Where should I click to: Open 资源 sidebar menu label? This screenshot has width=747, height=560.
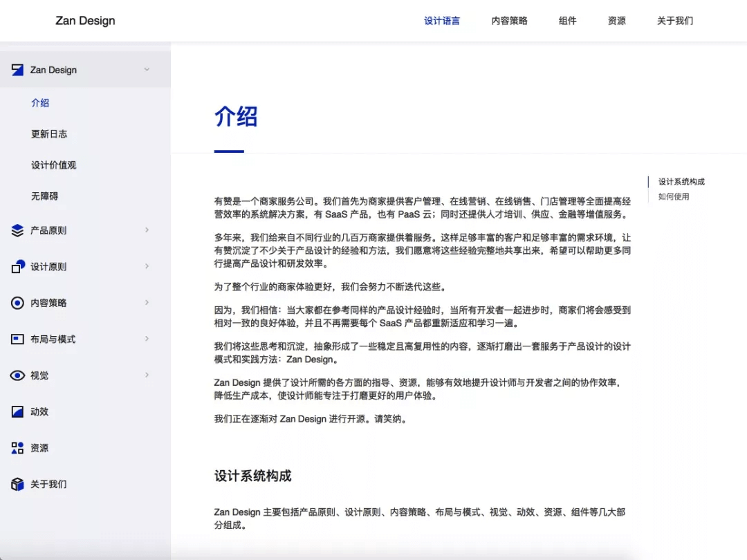tap(39, 447)
